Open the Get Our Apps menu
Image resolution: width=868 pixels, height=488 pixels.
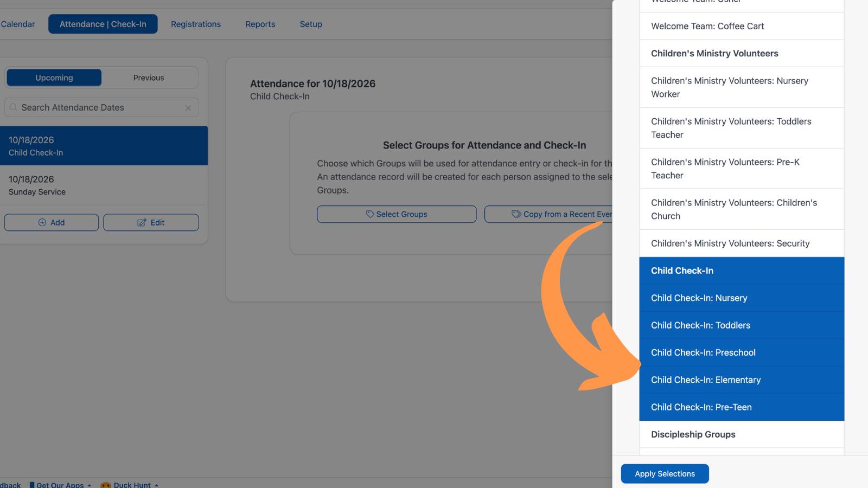60,485
